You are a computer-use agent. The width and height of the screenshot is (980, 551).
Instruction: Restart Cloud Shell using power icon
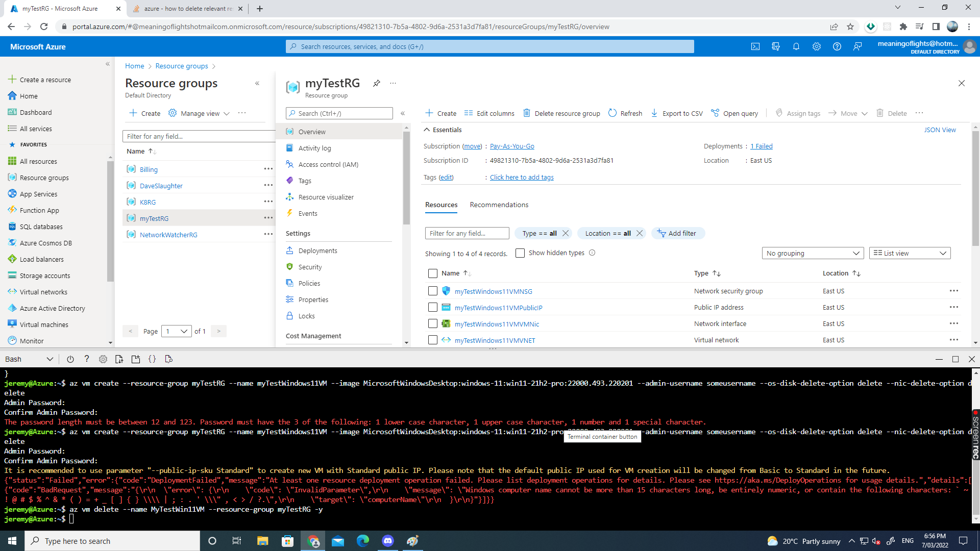click(x=70, y=359)
